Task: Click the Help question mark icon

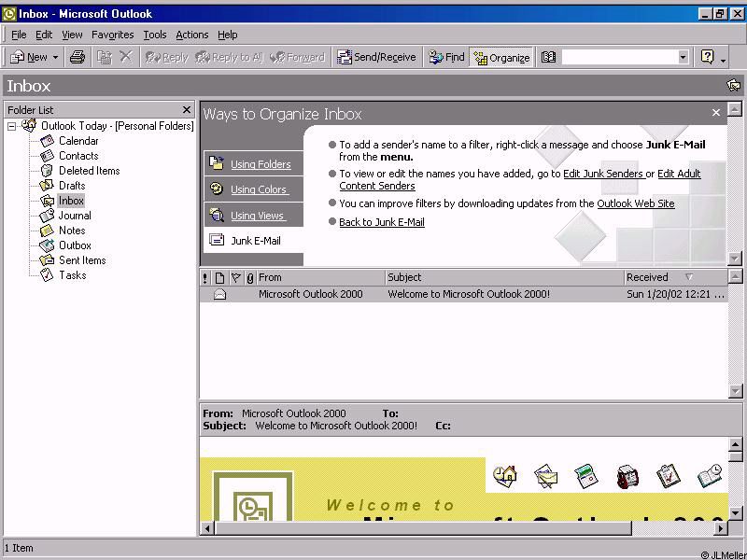Action: (x=707, y=57)
